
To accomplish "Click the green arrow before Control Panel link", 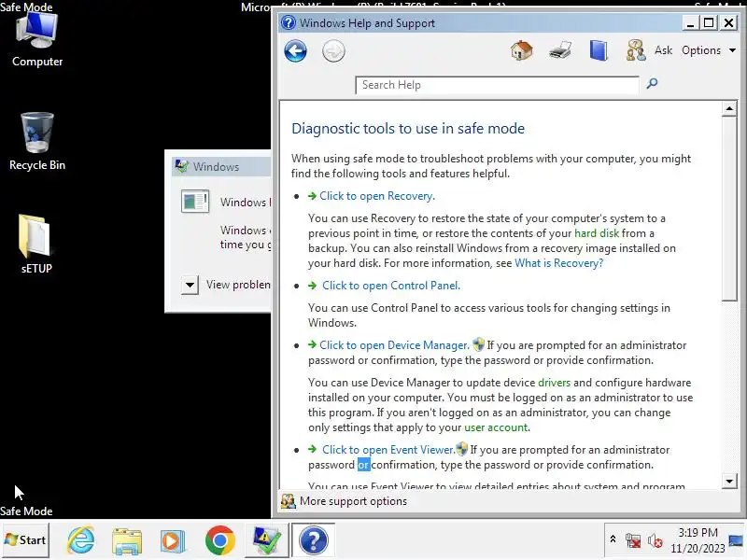I will tap(312, 286).
